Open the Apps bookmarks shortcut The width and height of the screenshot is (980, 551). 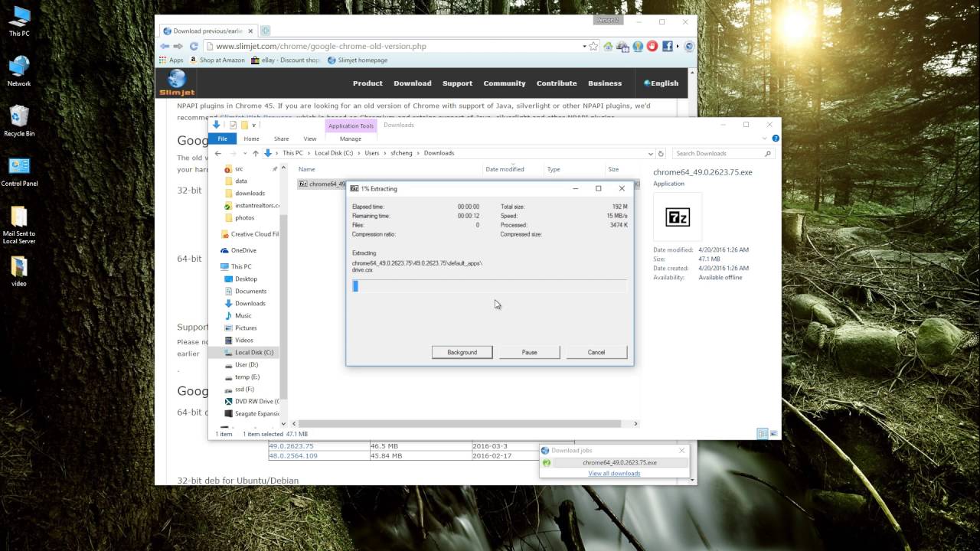coord(171,60)
